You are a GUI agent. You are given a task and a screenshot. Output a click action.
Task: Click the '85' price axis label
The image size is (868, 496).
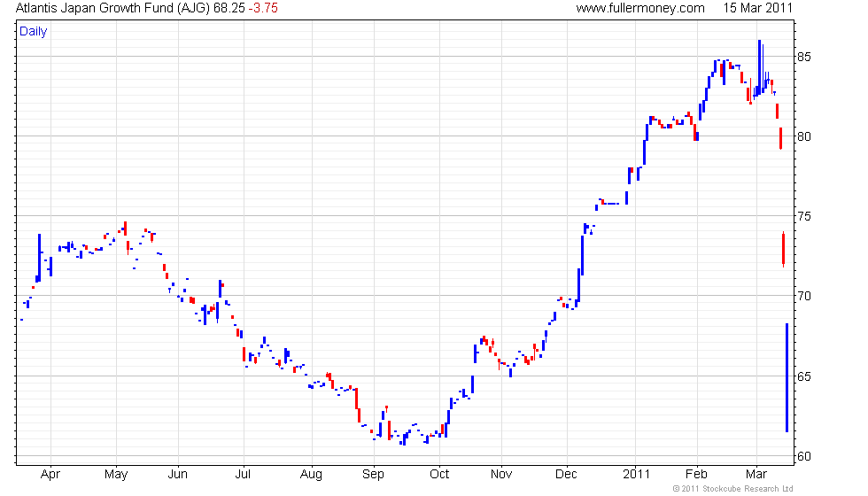click(804, 57)
